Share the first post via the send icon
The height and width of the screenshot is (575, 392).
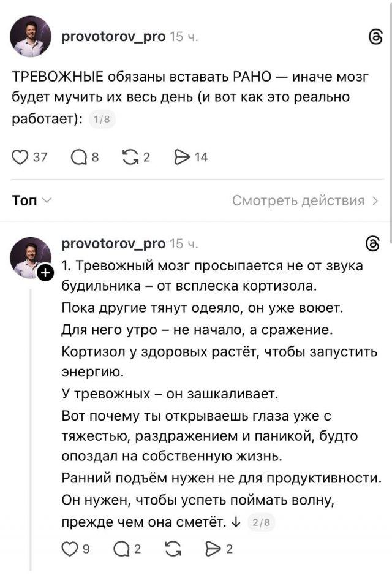[x=182, y=156]
